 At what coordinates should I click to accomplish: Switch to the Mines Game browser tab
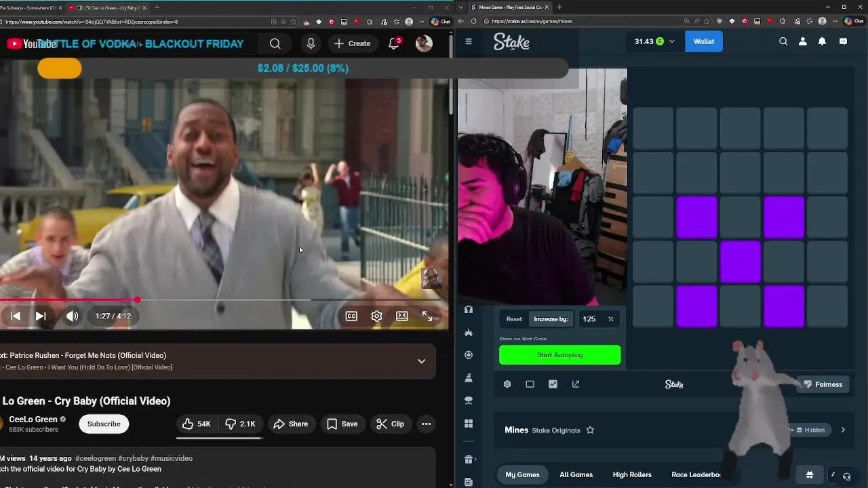click(510, 7)
